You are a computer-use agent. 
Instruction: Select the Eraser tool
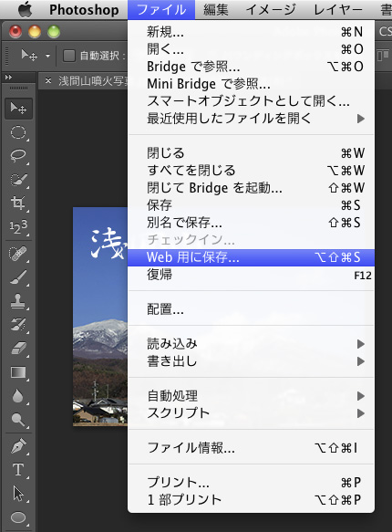(18, 348)
